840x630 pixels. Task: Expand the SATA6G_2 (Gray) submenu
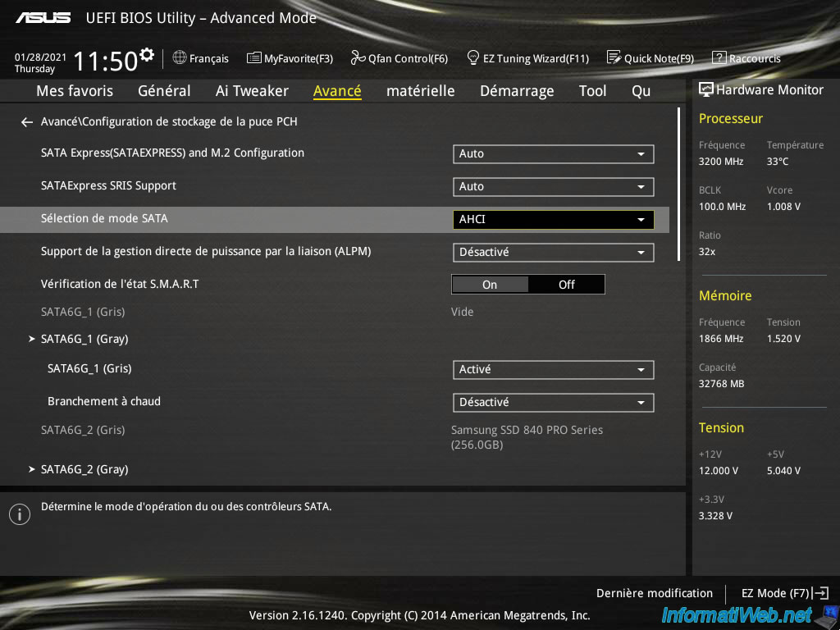coord(84,469)
